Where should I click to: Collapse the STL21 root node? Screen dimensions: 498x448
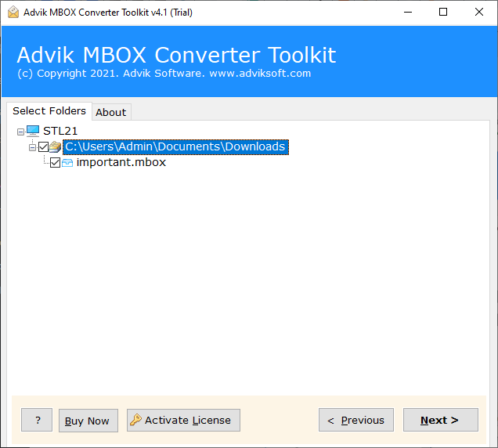point(20,132)
